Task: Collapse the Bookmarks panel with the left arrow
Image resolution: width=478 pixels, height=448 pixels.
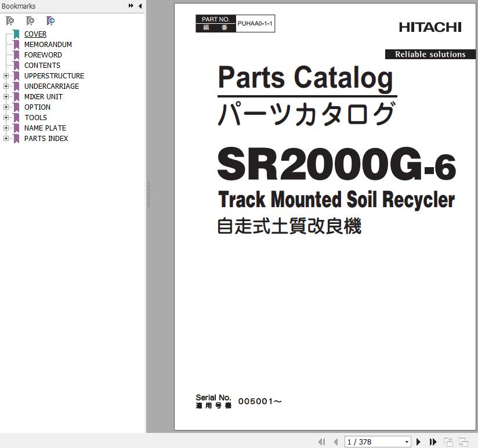Action: tap(140, 6)
